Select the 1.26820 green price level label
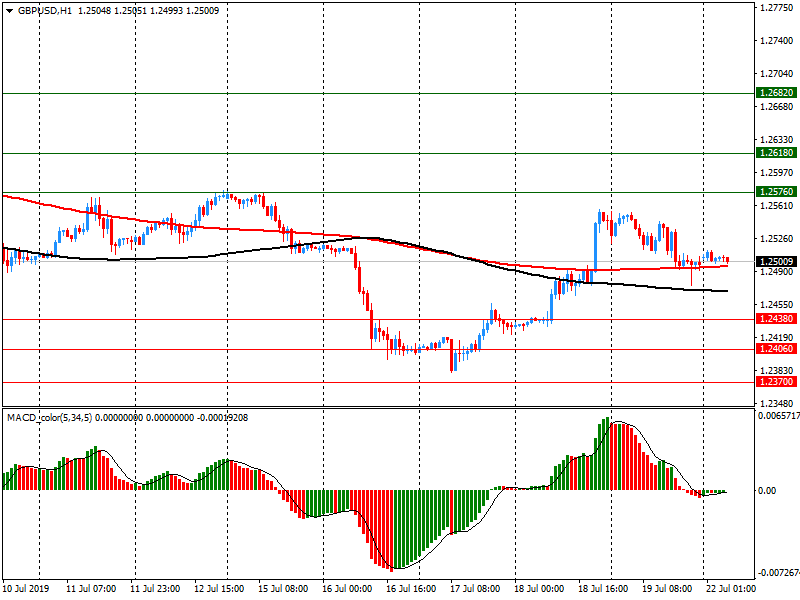The width and height of the screenshot is (800, 600). click(777, 93)
